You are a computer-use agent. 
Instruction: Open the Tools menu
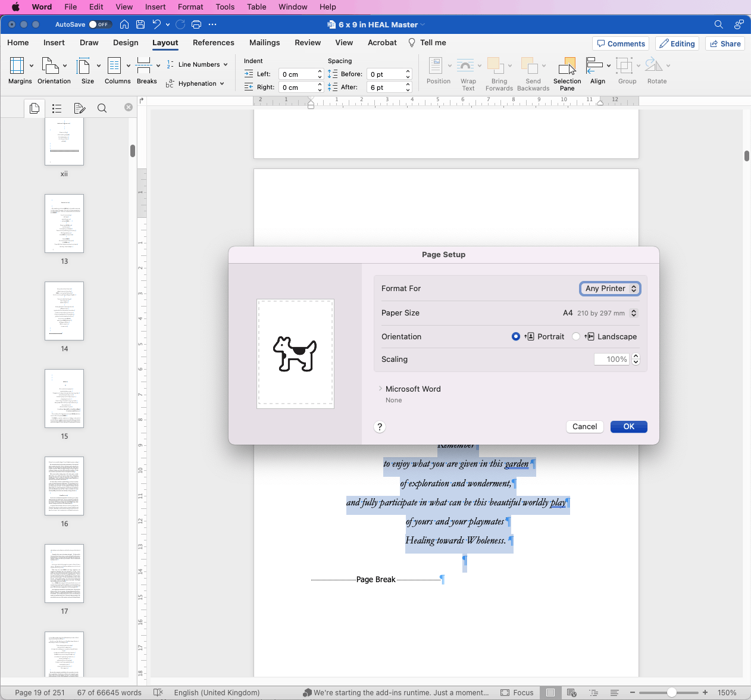(224, 7)
